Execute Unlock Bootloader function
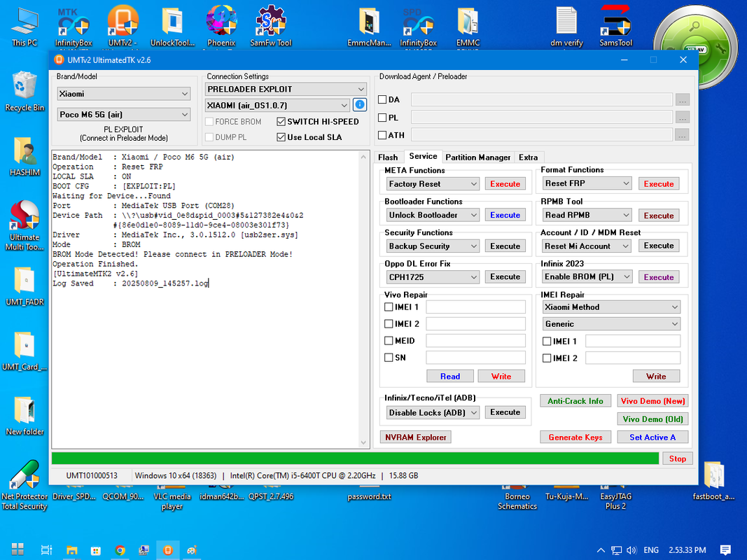This screenshot has height=560, width=747. (x=505, y=215)
